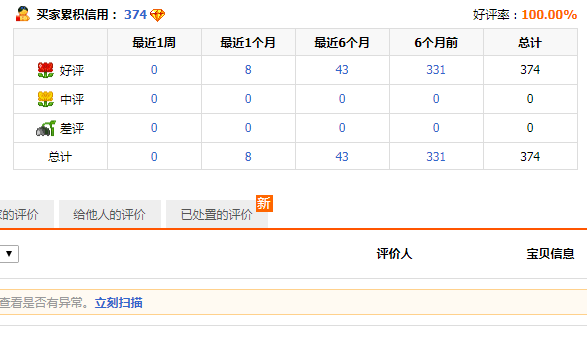Open 好评 count 331 for 6个月前
This screenshot has height=362, width=587.
(436, 70)
